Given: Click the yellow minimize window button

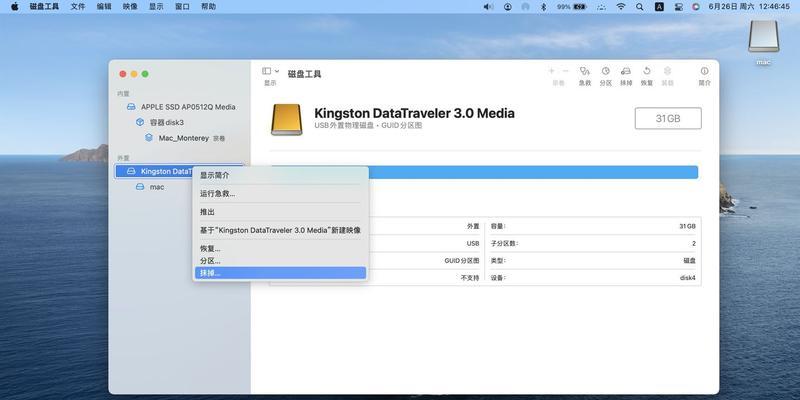Looking at the screenshot, I should click(134, 74).
